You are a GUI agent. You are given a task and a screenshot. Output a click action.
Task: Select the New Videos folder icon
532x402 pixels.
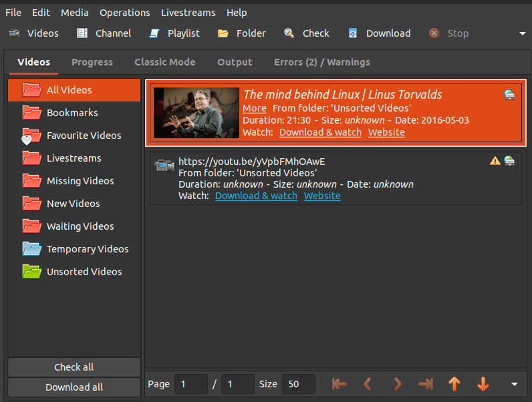(31, 204)
